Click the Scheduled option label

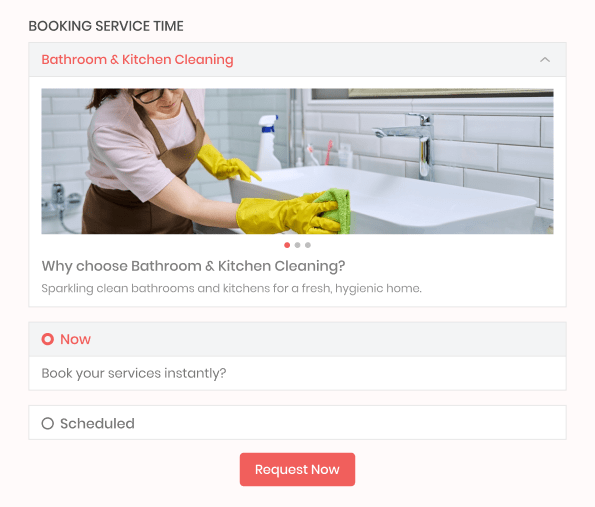click(97, 423)
